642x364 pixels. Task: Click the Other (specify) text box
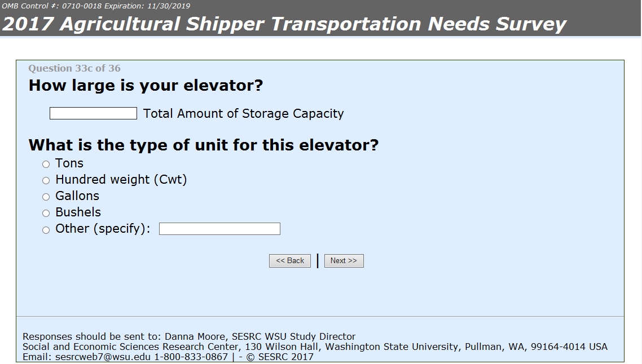(219, 229)
